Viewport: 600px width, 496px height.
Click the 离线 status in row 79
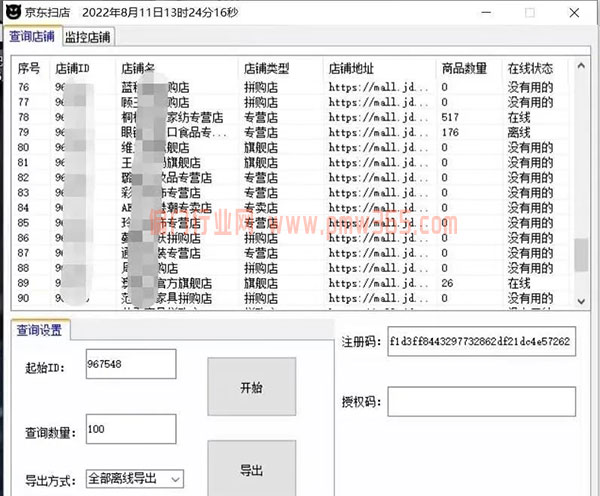[x=519, y=132]
